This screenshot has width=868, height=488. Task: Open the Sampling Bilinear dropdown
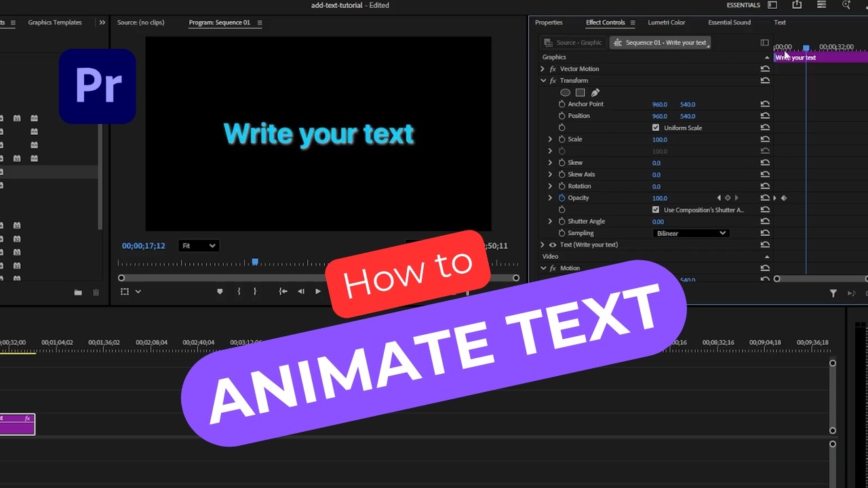691,233
